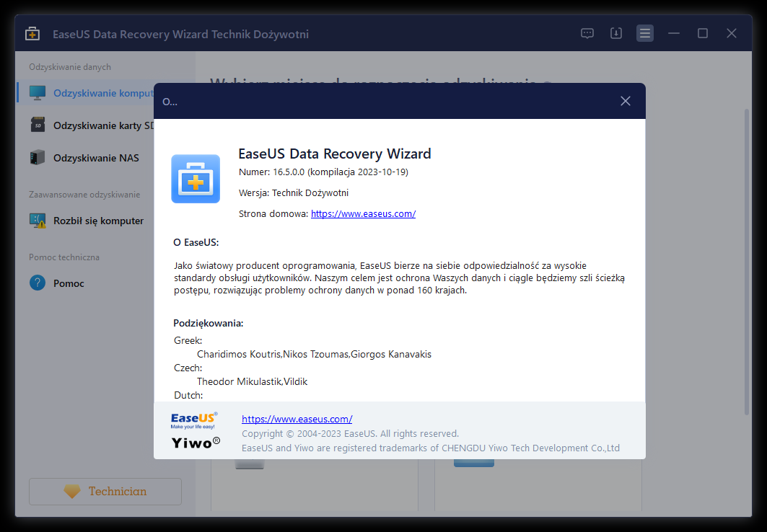Click the 'EaseUS Data Recovery Wizard' dialog heading

coord(335,154)
